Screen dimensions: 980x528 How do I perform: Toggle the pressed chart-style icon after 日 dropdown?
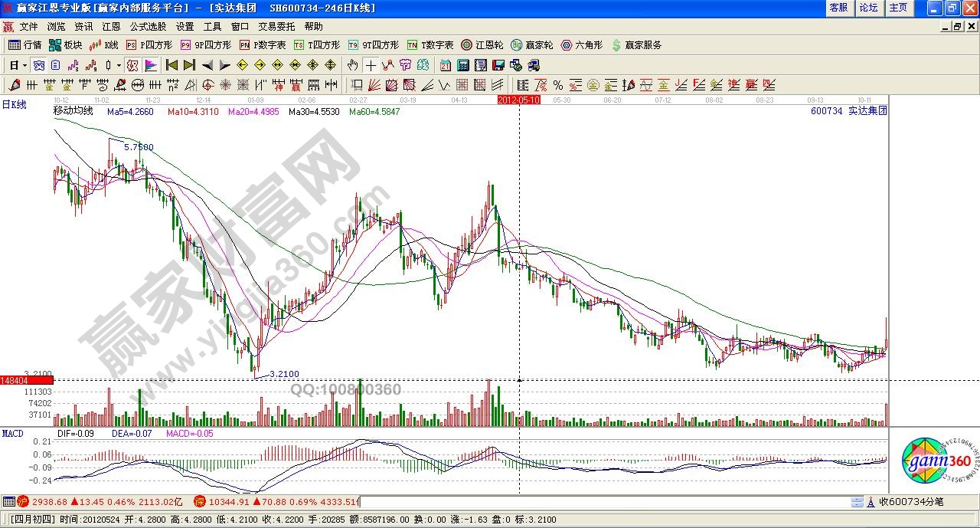[x=38, y=65]
